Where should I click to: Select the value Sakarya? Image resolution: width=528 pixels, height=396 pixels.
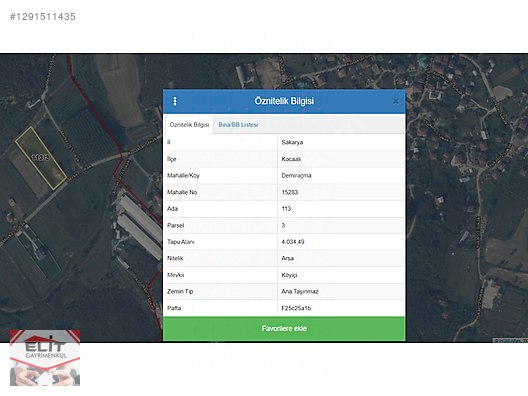pyautogui.click(x=292, y=142)
